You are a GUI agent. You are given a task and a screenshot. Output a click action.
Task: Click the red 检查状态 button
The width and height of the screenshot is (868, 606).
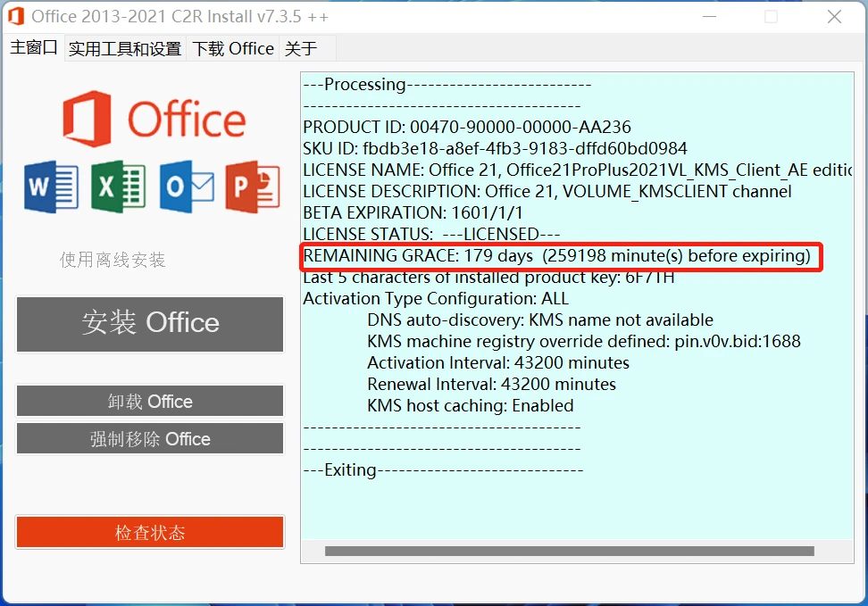(150, 532)
